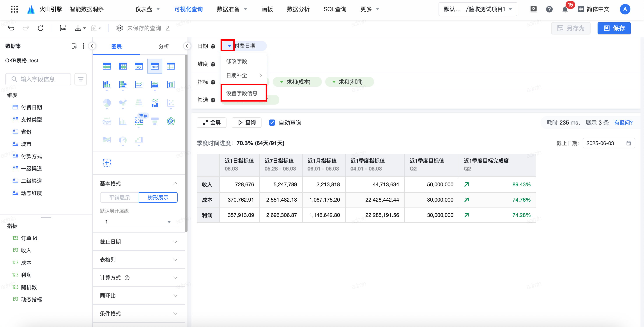This screenshot has height=327, width=644.
Task: Select the line chart icon
Action: click(139, 84)
